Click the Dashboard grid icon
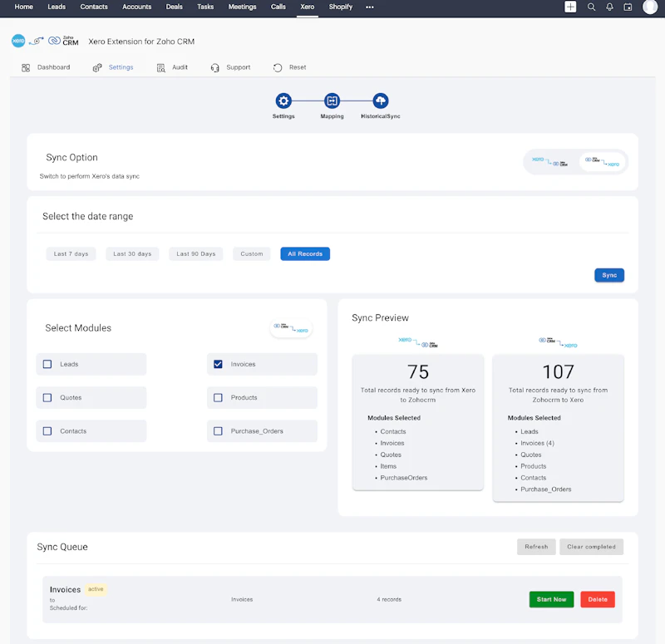 coord(26,67)
